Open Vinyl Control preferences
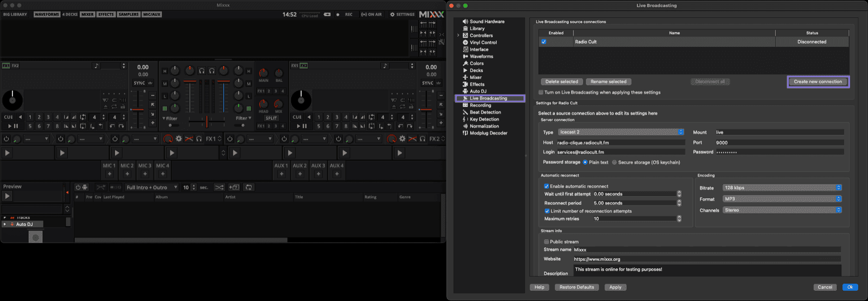 (x=483, y=42)
